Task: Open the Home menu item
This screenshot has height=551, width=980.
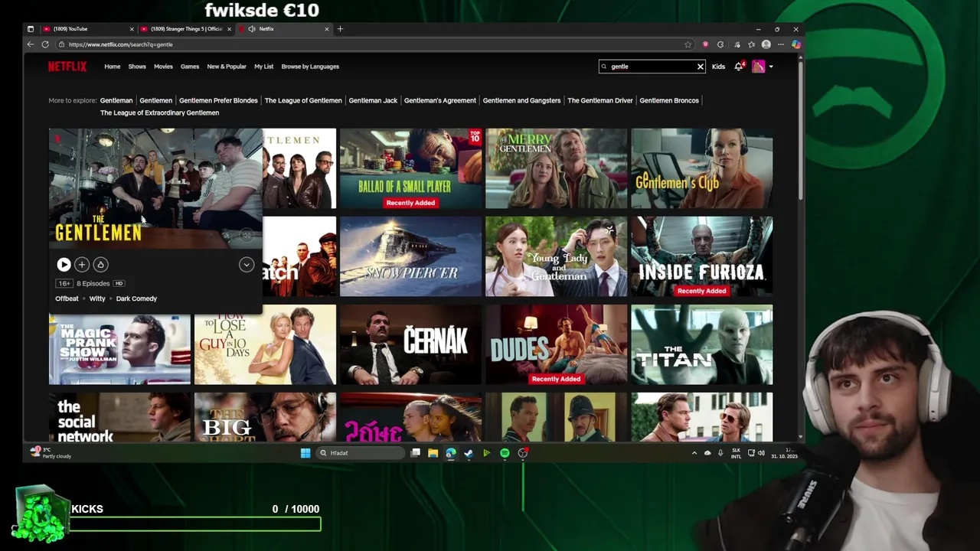Action: tap(113, 67)
